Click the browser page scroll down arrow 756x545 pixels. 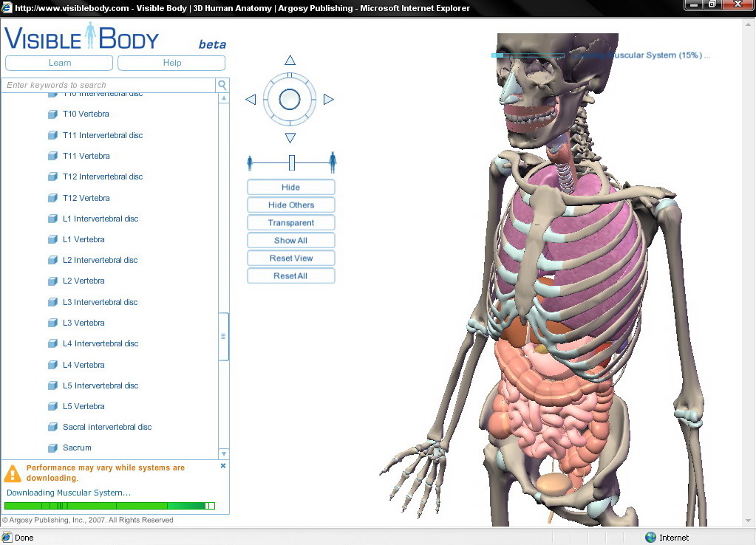pos(748,521)
